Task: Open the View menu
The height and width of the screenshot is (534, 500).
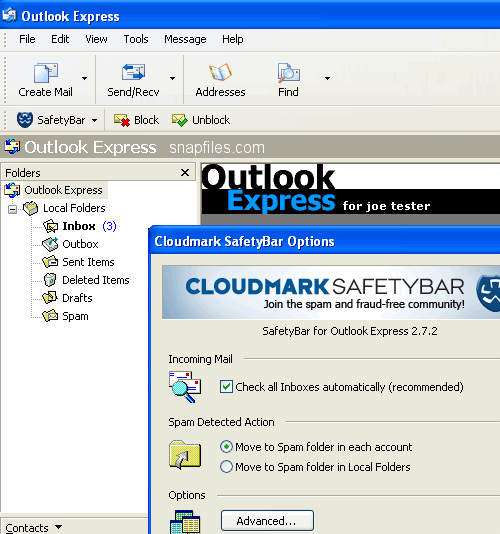Action: pos(96,39)
